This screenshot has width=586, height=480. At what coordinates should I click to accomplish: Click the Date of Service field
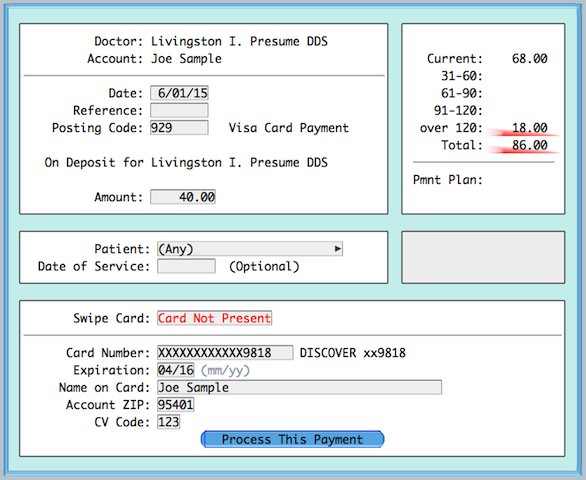point(186,266)
